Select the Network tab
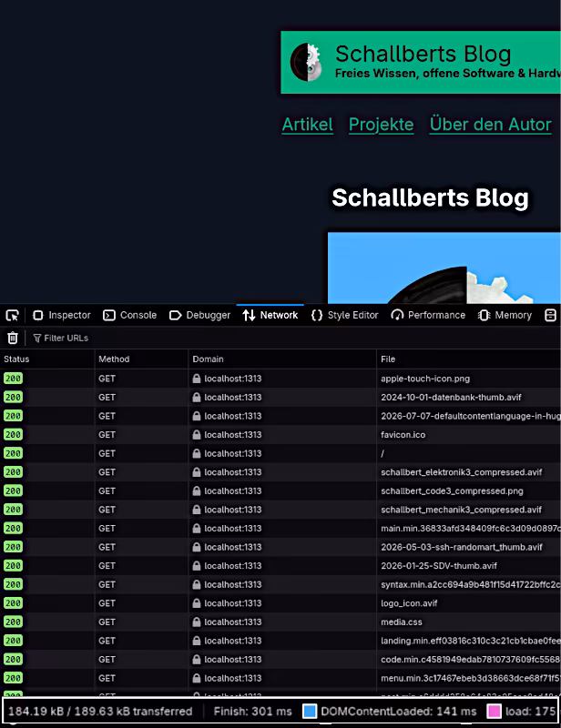 (270, 315)
